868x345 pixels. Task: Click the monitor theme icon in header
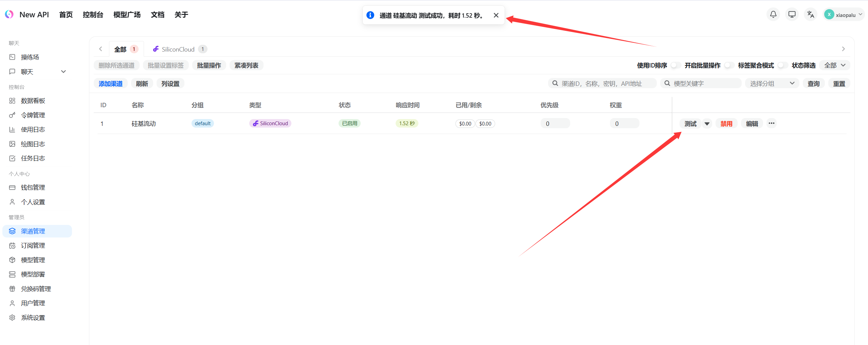792,14
